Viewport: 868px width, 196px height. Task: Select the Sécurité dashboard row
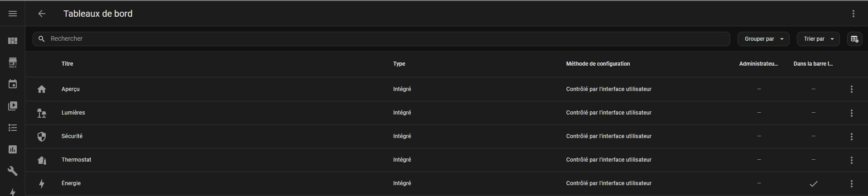(x=72, y=136)
